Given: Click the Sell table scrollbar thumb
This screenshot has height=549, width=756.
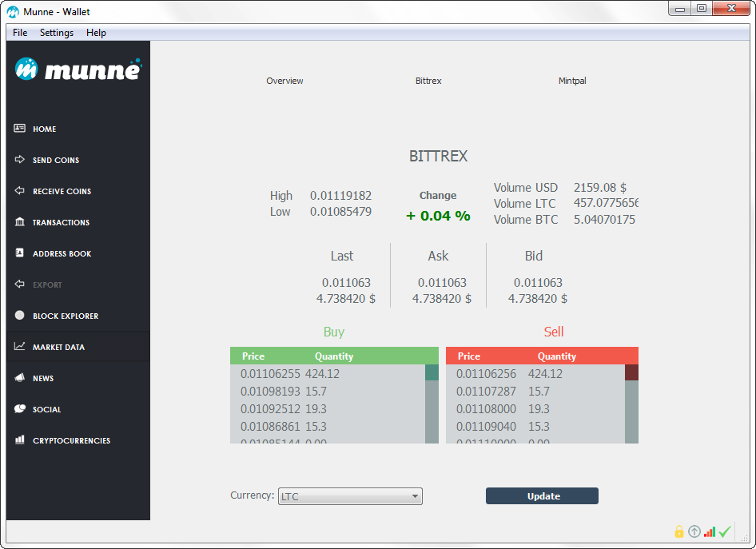Looking at the screenshot, I should [x=631, y=372].
